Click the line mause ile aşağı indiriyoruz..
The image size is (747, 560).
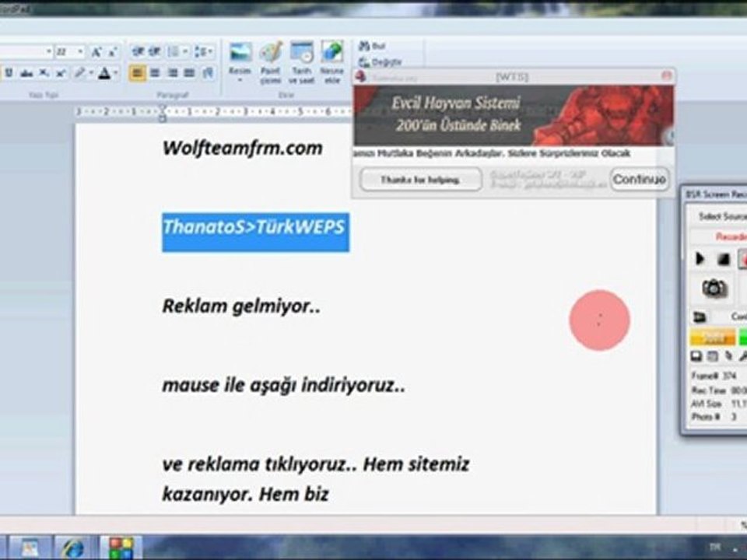(x=283, y=385)
